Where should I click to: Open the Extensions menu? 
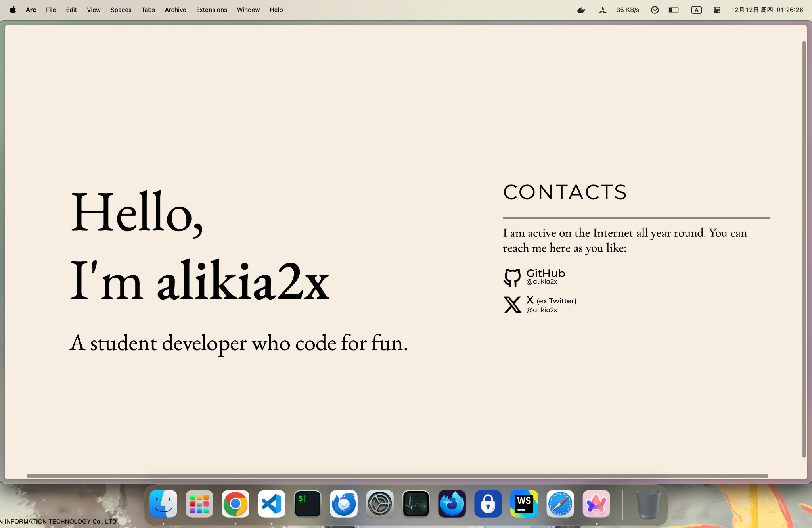coord(211,10)
